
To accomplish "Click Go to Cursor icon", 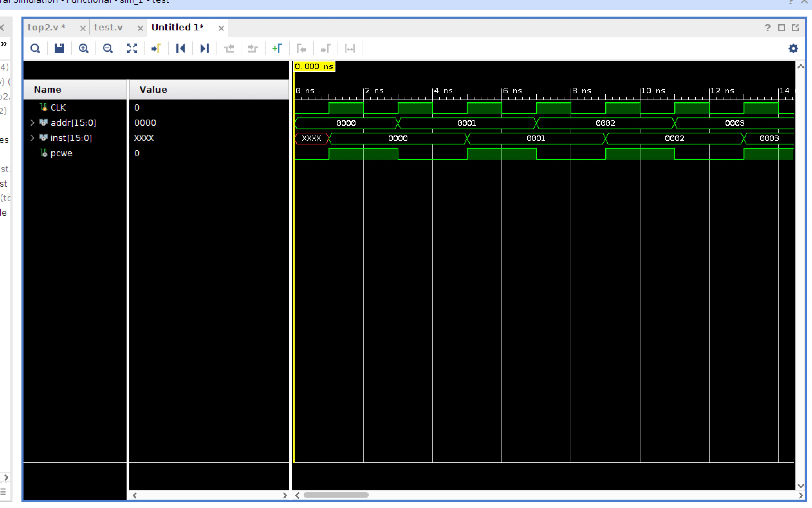I will point(156,48).
